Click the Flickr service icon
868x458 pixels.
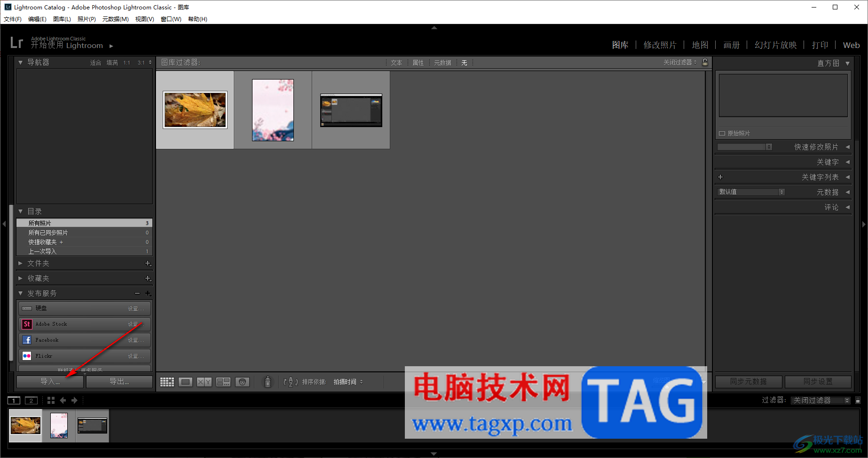[x=27, y=356]
